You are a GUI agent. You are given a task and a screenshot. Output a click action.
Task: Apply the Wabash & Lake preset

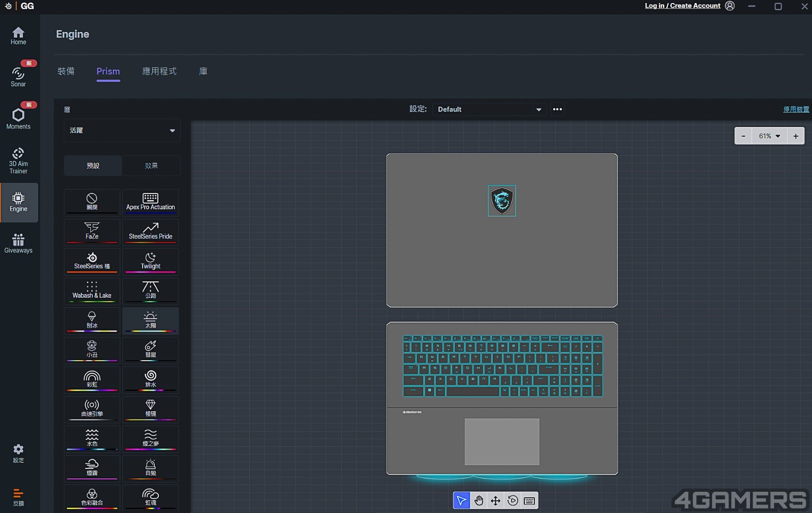click(x=92, y=291)
